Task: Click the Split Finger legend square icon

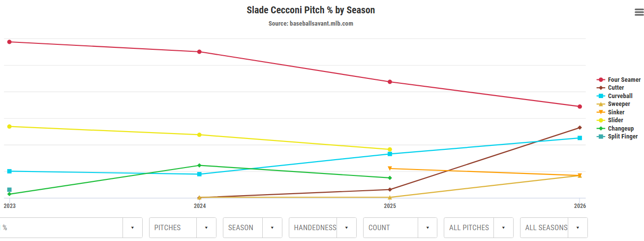Action: 600,137
